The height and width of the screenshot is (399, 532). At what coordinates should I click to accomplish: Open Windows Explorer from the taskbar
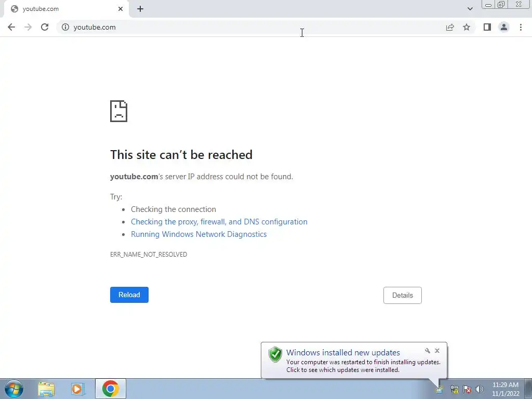pos(46,389)
